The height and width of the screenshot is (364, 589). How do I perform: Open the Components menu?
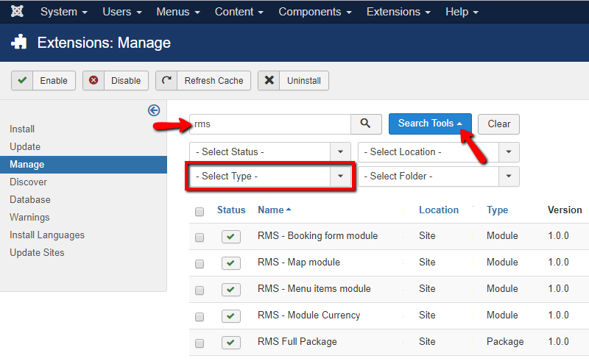pyautogui.click(x=314, y=13)
